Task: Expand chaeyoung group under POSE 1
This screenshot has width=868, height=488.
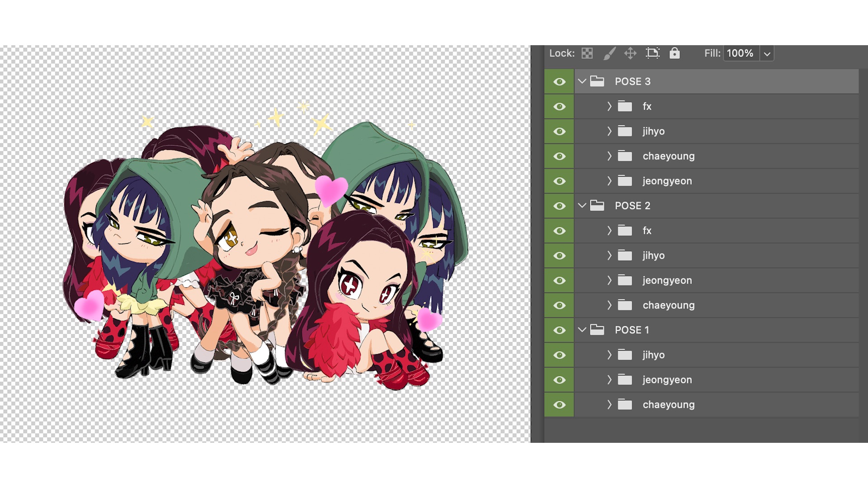Action: pos(609,404)
